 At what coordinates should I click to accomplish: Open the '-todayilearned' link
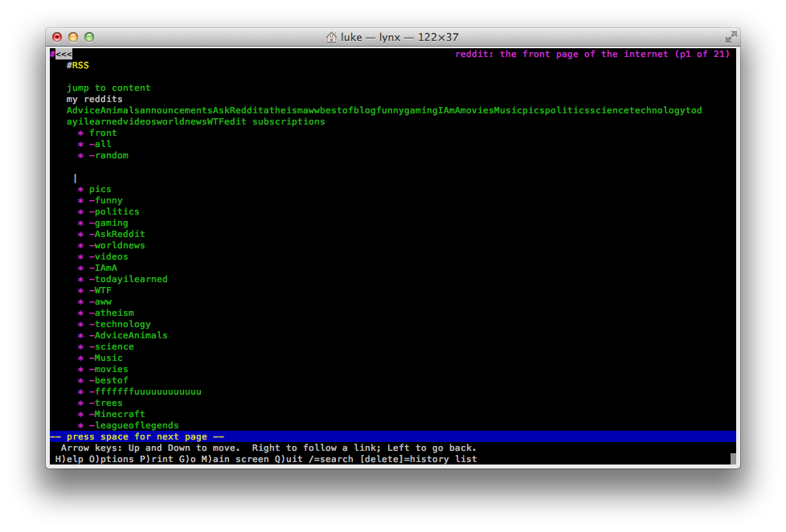tap(128, 280)
